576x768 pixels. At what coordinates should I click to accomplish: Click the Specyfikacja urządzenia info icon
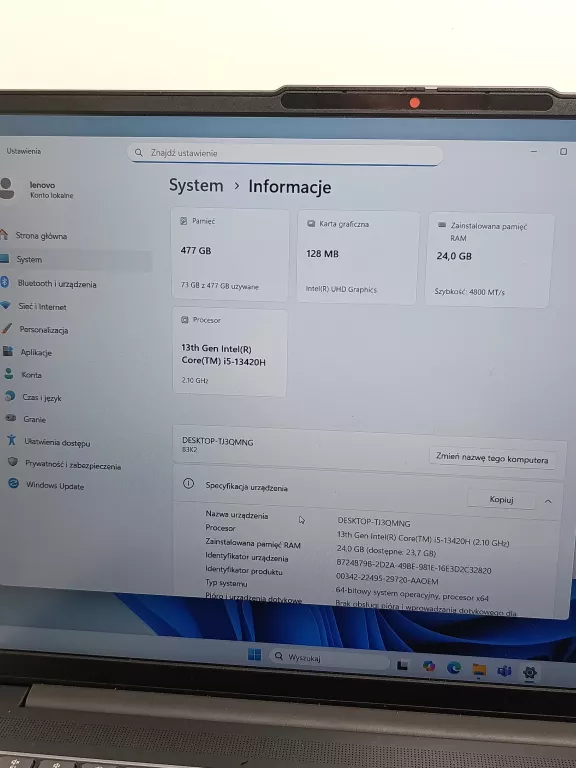point(188,484)
